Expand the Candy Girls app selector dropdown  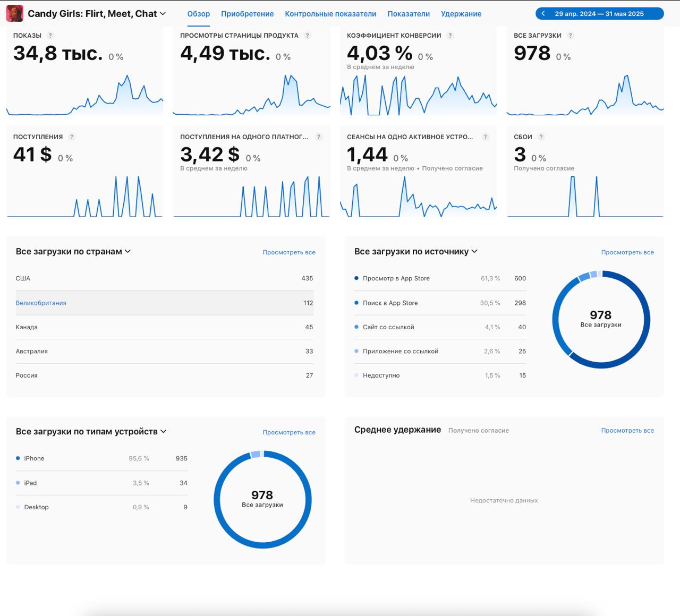(x=163, y=14)
